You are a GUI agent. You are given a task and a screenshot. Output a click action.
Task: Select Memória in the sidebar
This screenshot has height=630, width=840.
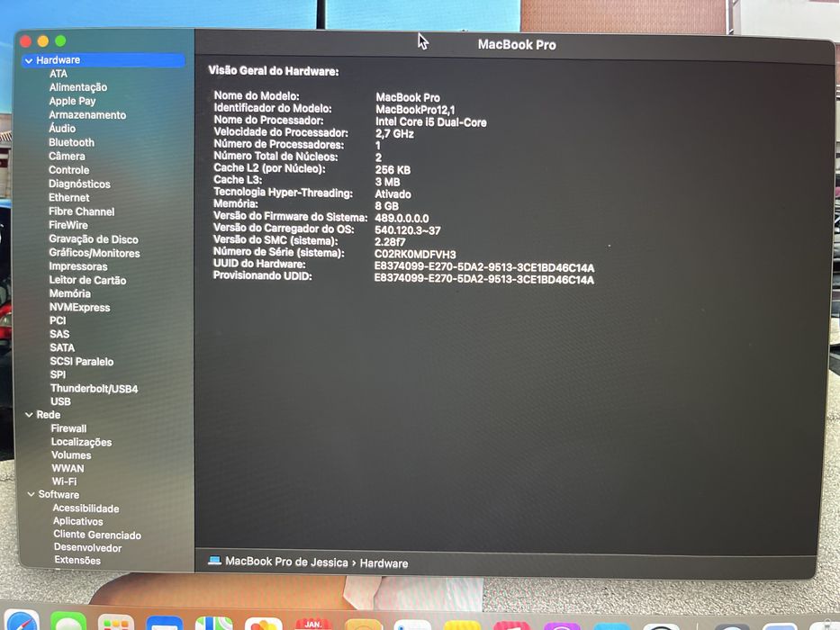[69, 293]
